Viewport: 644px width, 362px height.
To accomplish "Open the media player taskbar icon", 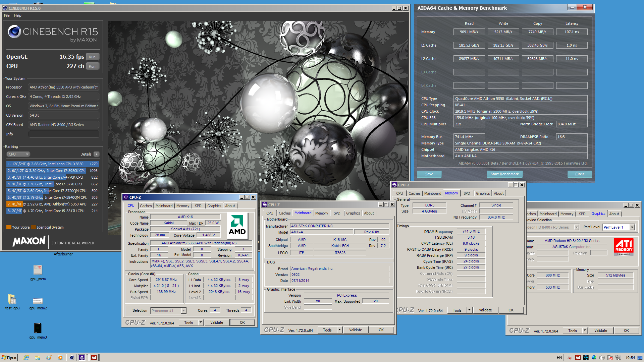I will pyautogui.click(x=60, y=358).
